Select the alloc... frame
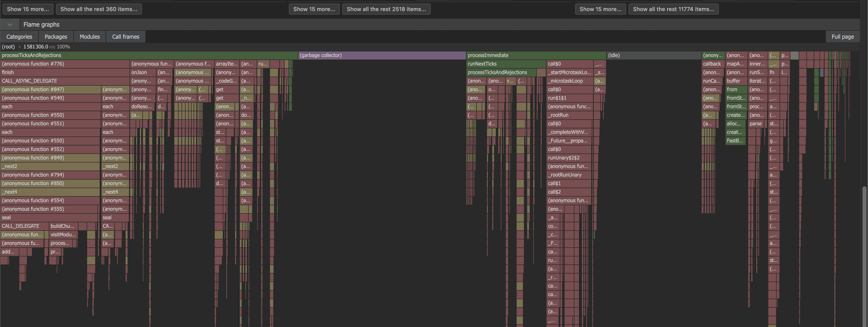 click(736, 124)
